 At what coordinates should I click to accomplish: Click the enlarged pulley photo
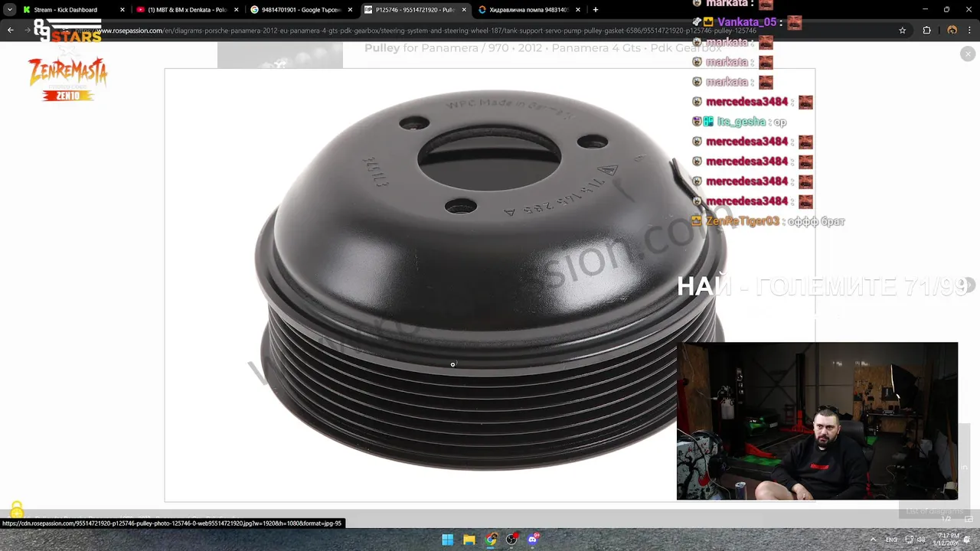pyautogui.click(x=490, y=285)
